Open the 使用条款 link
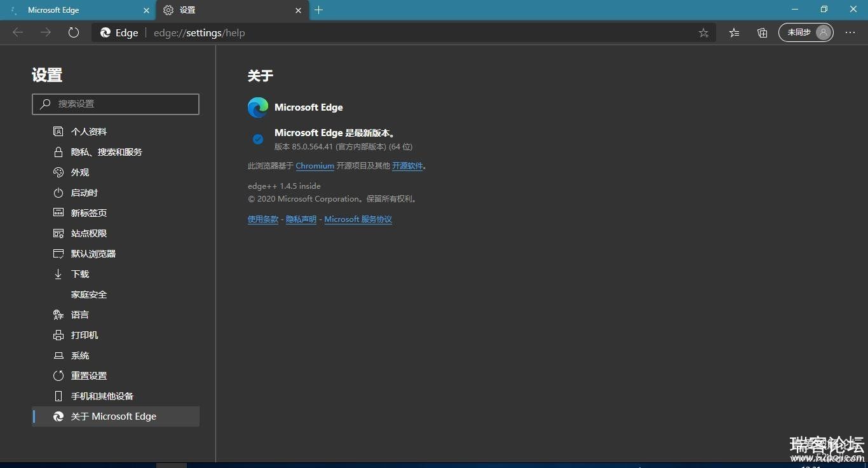The width and height of the screenshot is (868, 468). 263,219
